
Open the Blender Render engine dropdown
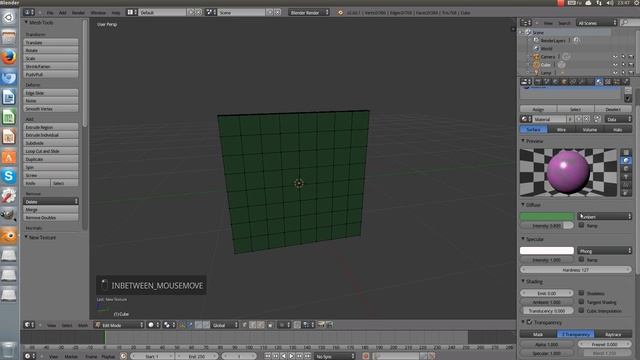(309, 12)
